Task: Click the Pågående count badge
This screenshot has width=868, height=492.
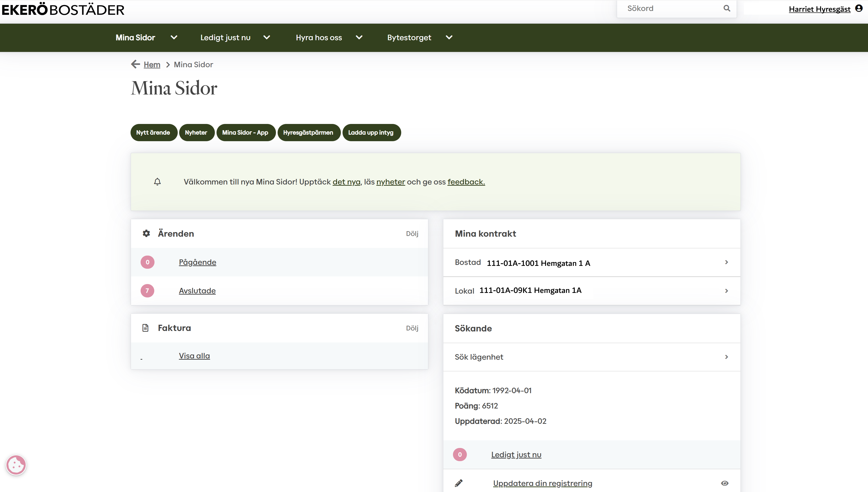Action: coord(148,262)
